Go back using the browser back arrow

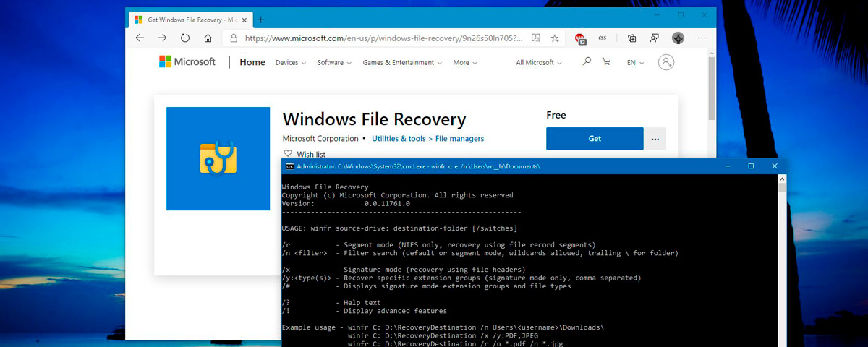click(140, 38)
